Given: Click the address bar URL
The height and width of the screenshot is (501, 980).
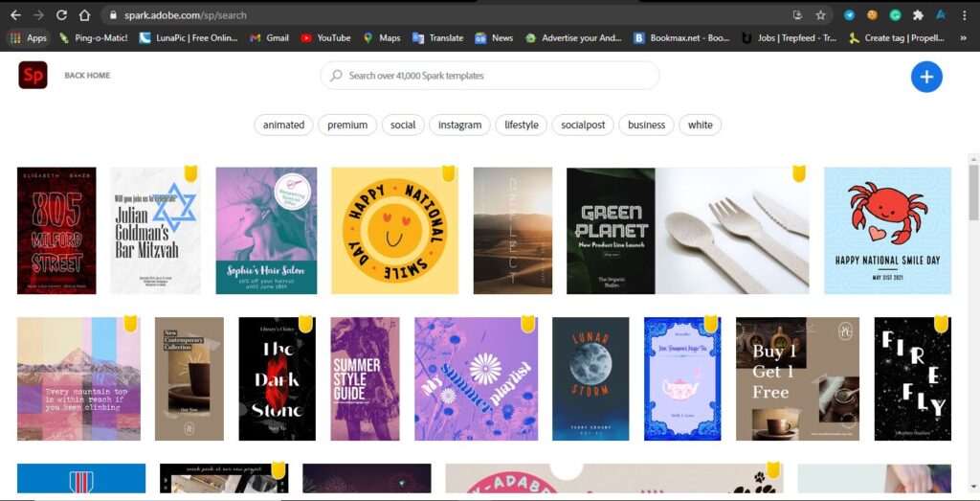Looking at the screenshot, I should click(x=185, y=15).
